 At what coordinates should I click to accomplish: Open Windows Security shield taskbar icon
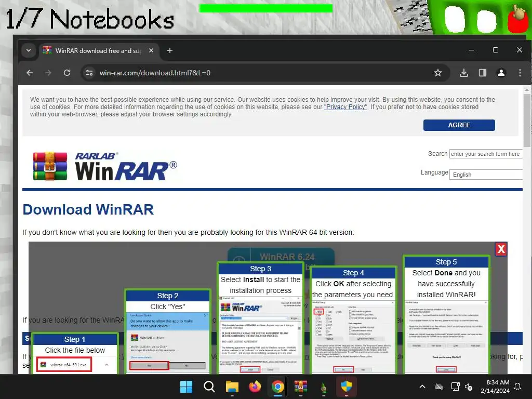click(x=347, y=387)
